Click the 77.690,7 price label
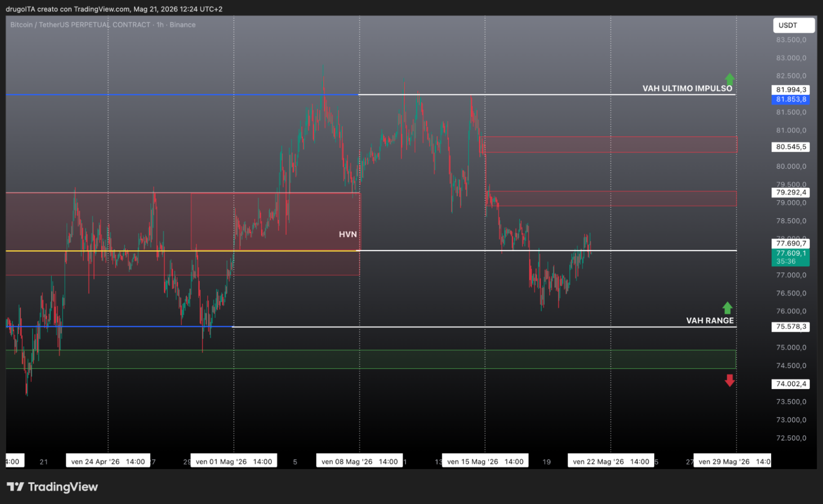Screen dimensions: 823x504 coord(791,243)
